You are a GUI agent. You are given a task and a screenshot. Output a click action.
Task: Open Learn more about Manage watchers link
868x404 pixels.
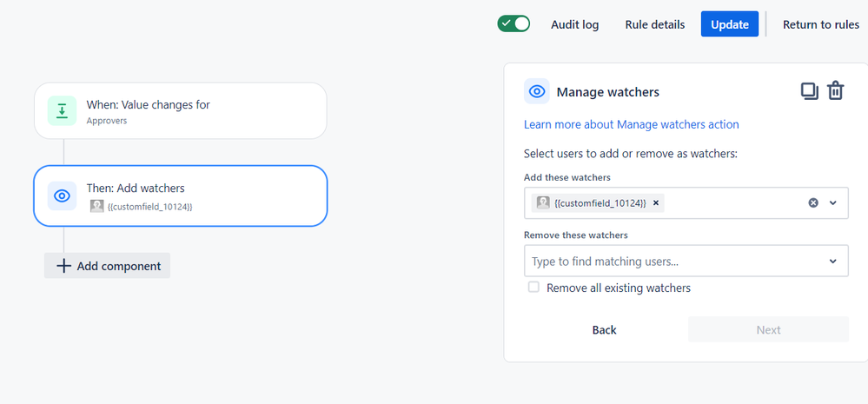click(632, 124)
